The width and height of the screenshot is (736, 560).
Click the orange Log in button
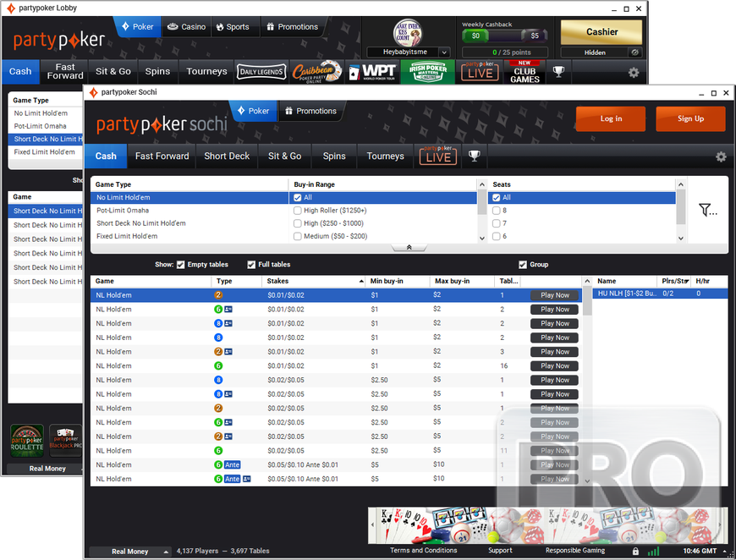(x=610, y=118)
